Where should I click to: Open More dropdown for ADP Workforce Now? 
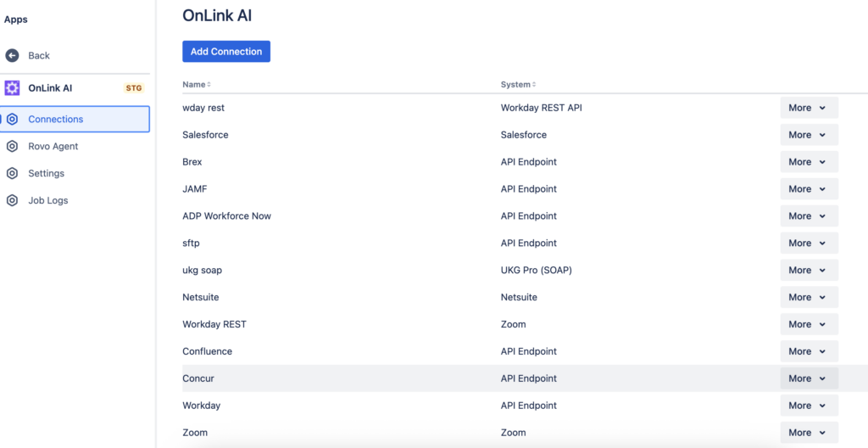(810, 216)
